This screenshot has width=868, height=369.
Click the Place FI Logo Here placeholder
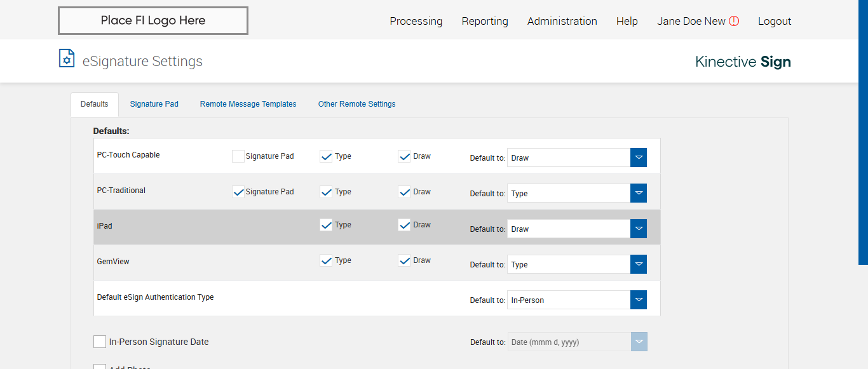pos(153,21)
